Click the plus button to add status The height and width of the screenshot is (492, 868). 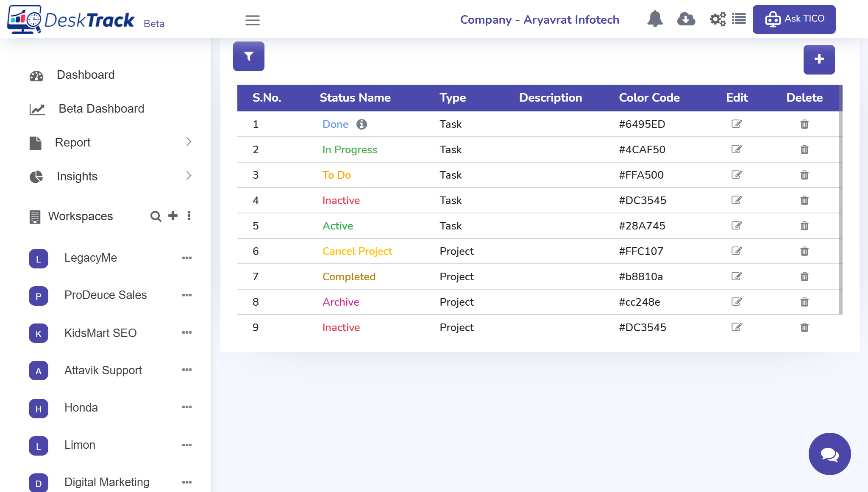coord(819,59)
